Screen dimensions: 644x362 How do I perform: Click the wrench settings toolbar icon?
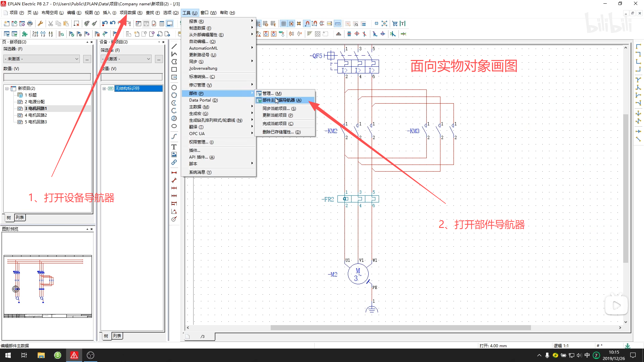[x=40, y=23]
